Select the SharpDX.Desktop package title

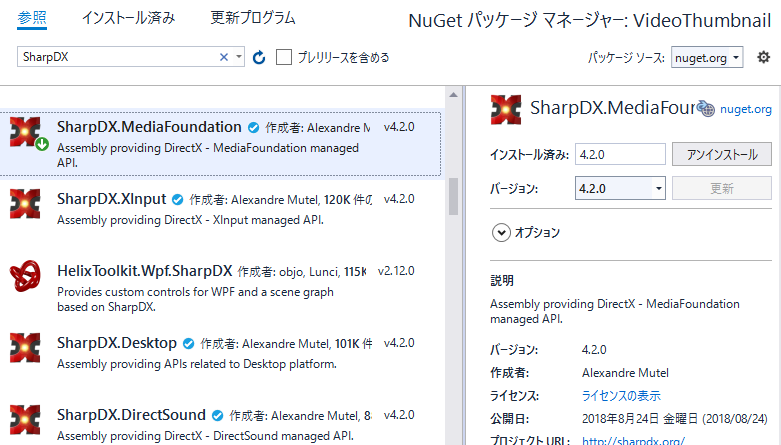(x=117, y=343)
